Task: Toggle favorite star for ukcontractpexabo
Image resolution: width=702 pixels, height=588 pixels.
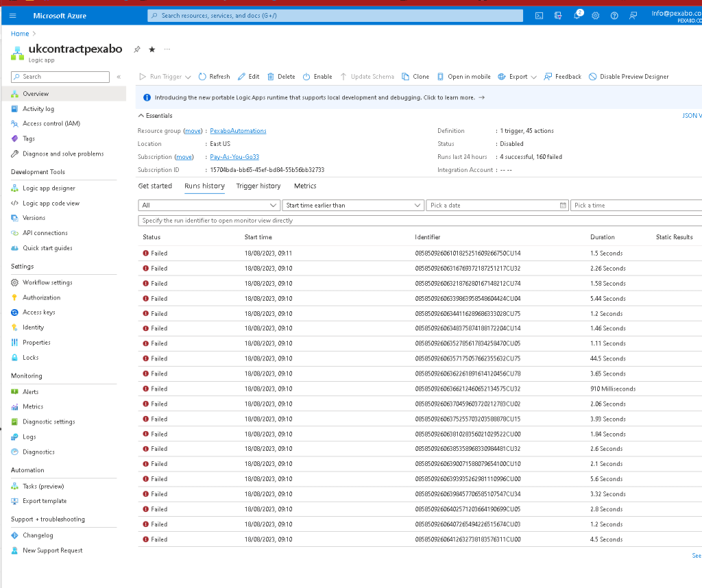Action: 152,49
